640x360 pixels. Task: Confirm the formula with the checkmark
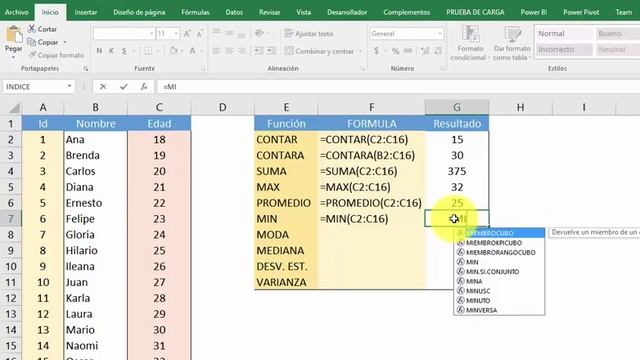124,87
